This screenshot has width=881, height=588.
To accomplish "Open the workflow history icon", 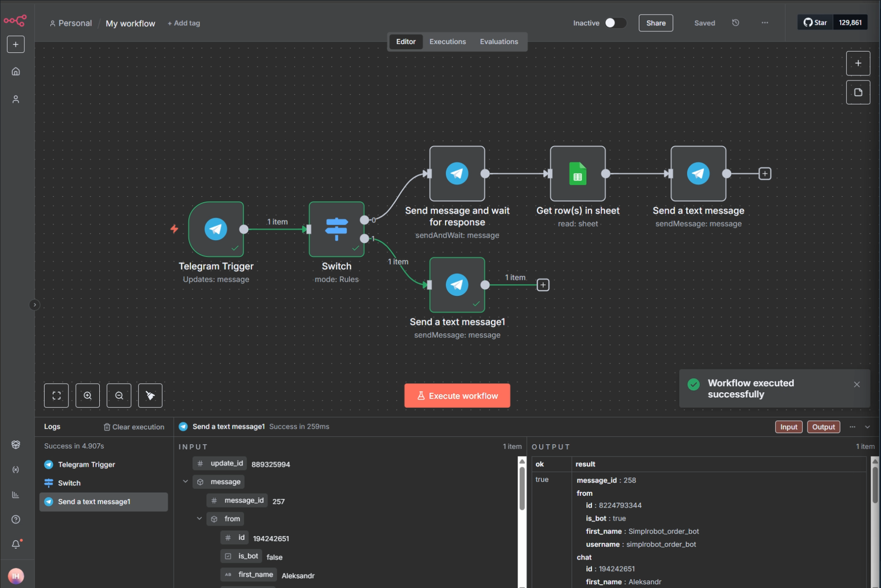I will 735,23.
